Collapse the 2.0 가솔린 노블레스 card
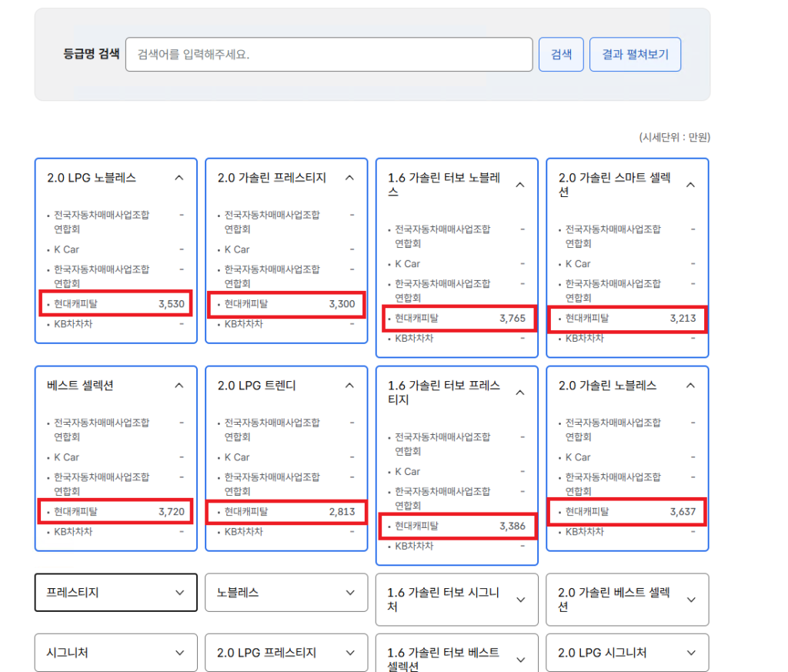This screenshot has width=788, height=672. coord(691,386)
